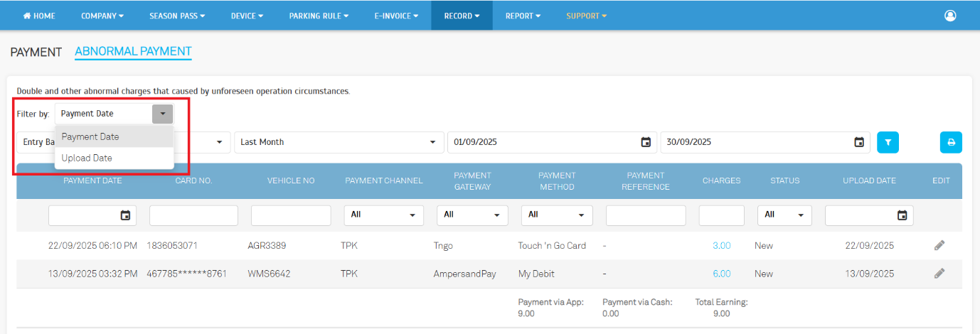Edit the AGR3389 payment record

click(x=939, y=245)
